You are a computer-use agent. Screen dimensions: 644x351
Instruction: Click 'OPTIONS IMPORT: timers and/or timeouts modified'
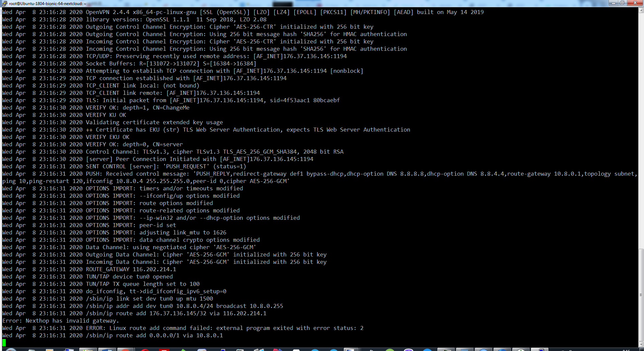tap(165, 188)
